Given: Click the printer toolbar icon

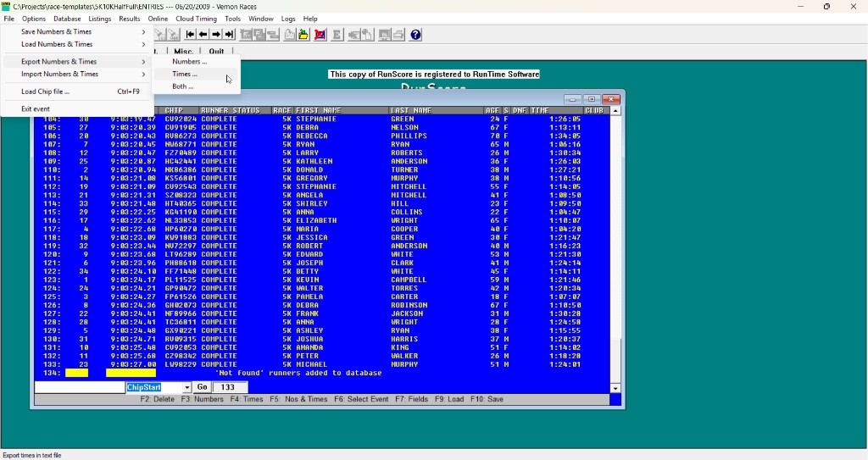Looking at the screenshot, I should 398,35.
